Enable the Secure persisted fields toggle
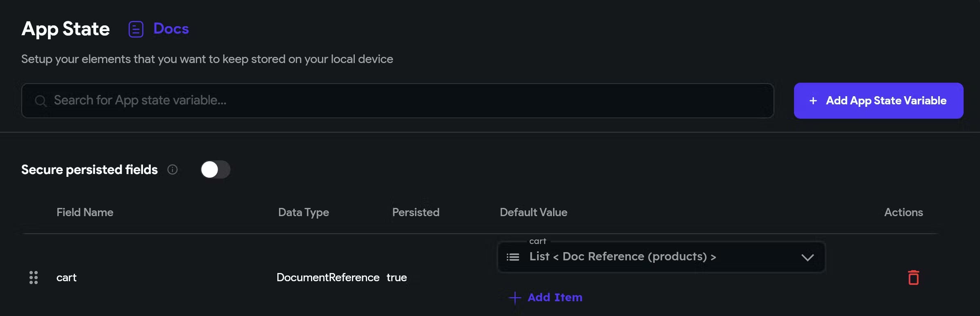980x316 pixels. tap(216, 169)
